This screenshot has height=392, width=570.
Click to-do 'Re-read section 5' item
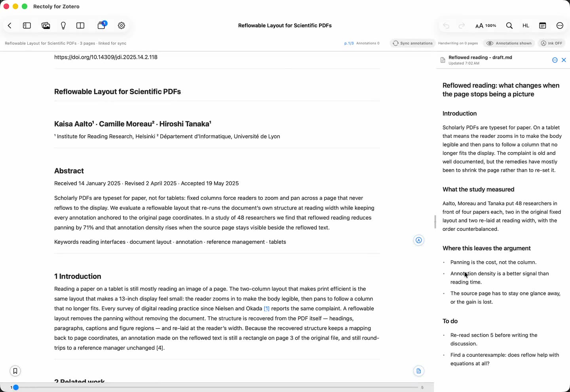tap(494, 339)
